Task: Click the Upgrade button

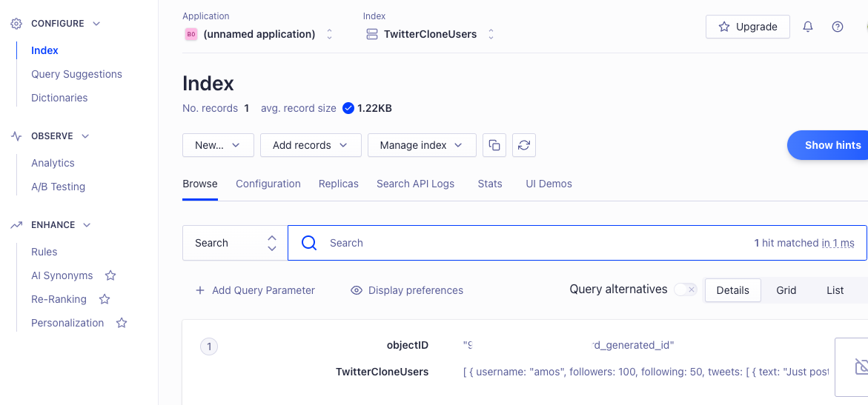Action: [x=747, y=27]
